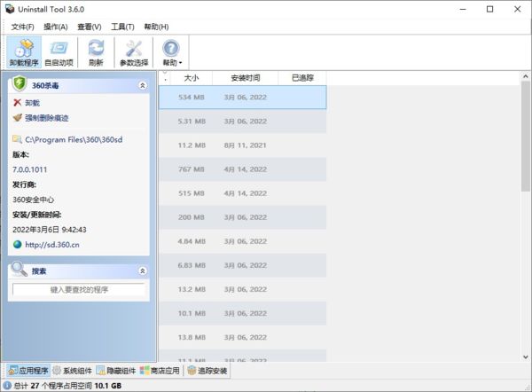Collapse the 360杀毒 details panel
Viewport: 532px width, 392px height.
[x=143, y=85]
